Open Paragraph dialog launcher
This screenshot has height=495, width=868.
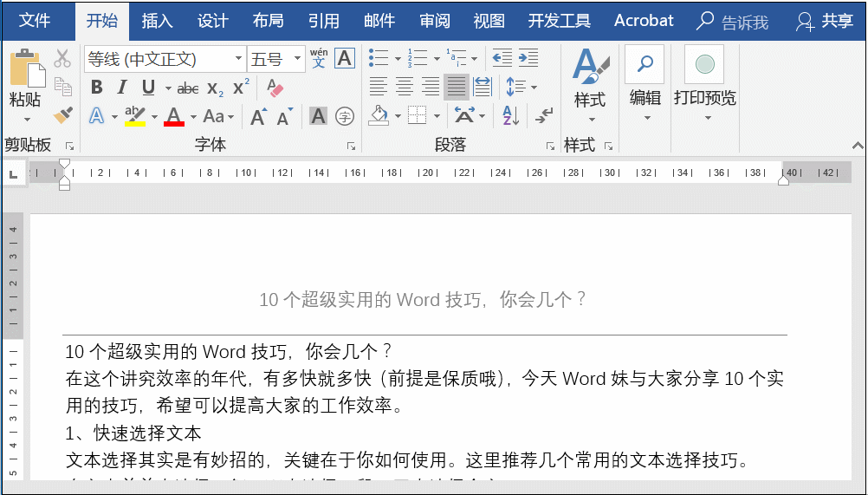tap(550, 147)
